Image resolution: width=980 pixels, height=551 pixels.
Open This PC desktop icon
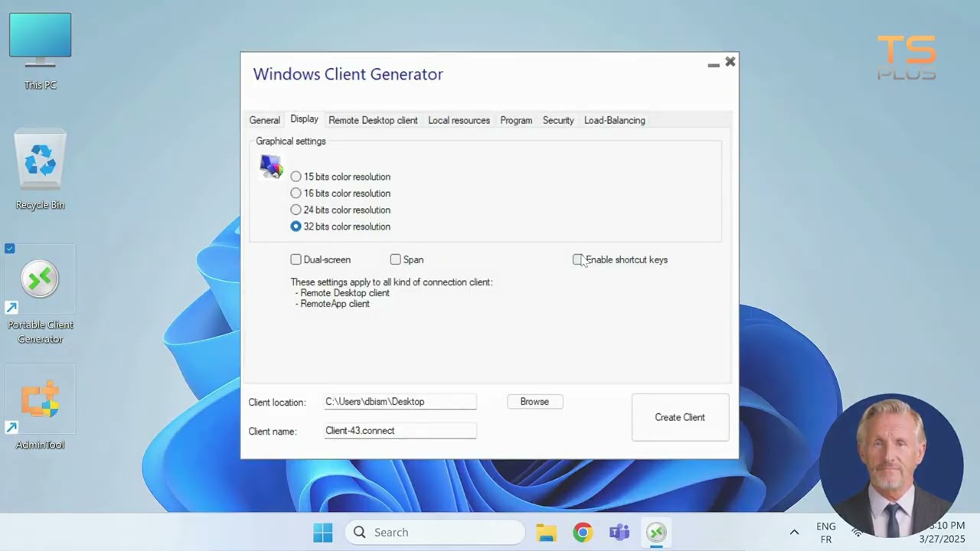tap(40, 51)
